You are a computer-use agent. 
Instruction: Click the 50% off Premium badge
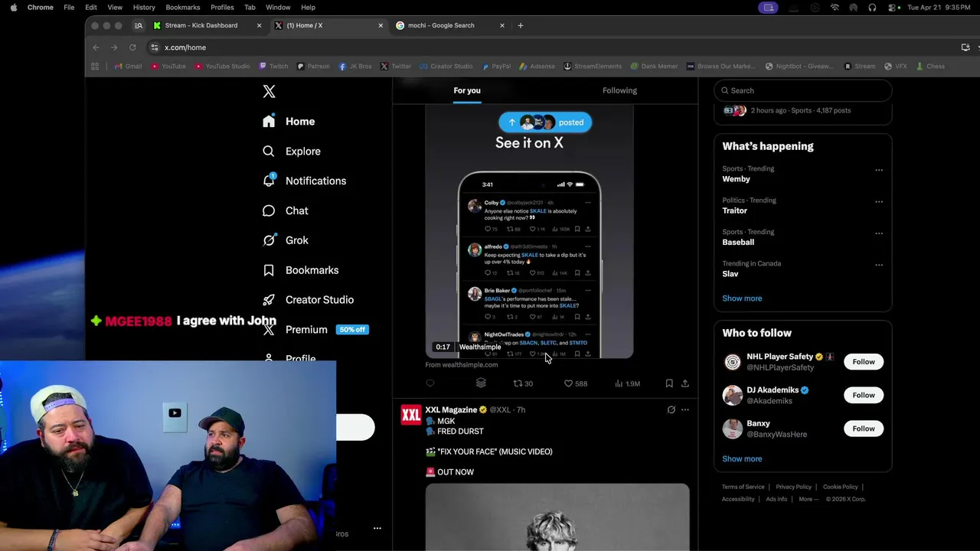tap(352, 330)
